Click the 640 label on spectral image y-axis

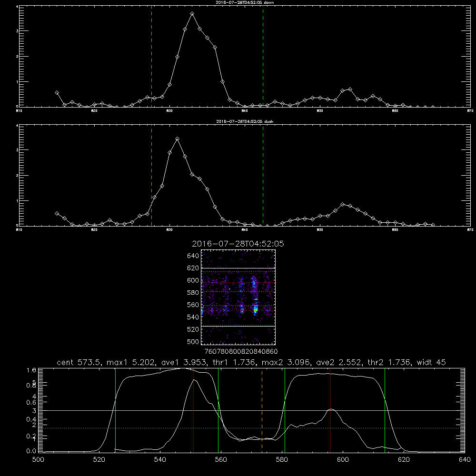193,256
